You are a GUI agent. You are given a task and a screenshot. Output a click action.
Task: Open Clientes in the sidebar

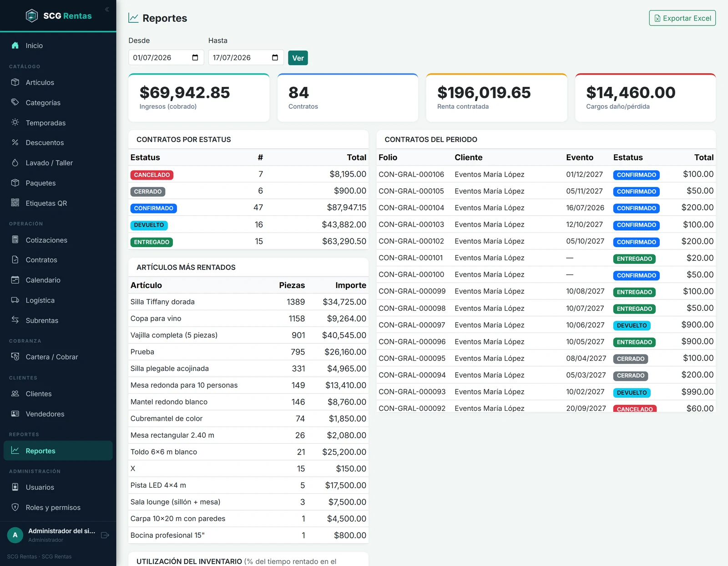point(58,394)
